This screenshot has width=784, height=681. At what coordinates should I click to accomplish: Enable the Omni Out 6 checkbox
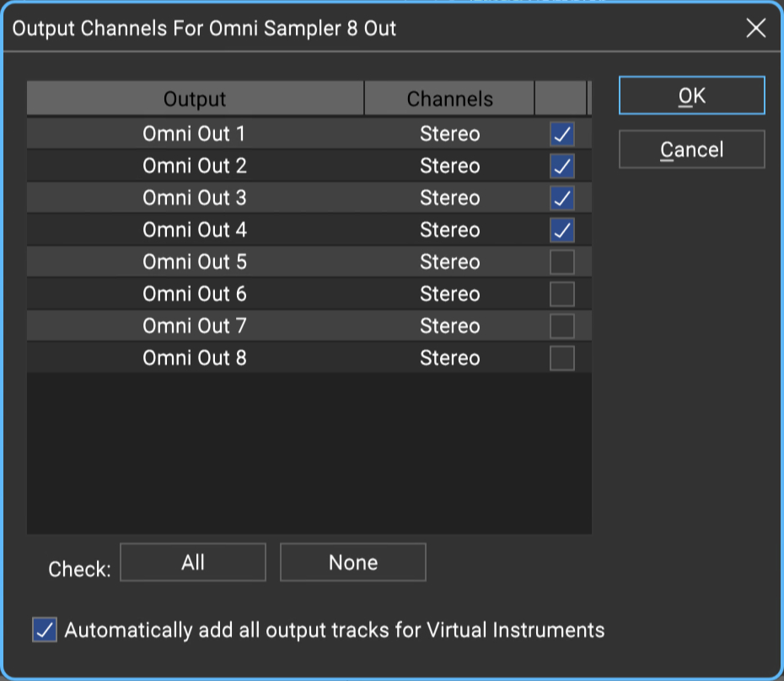click(562, 294)
